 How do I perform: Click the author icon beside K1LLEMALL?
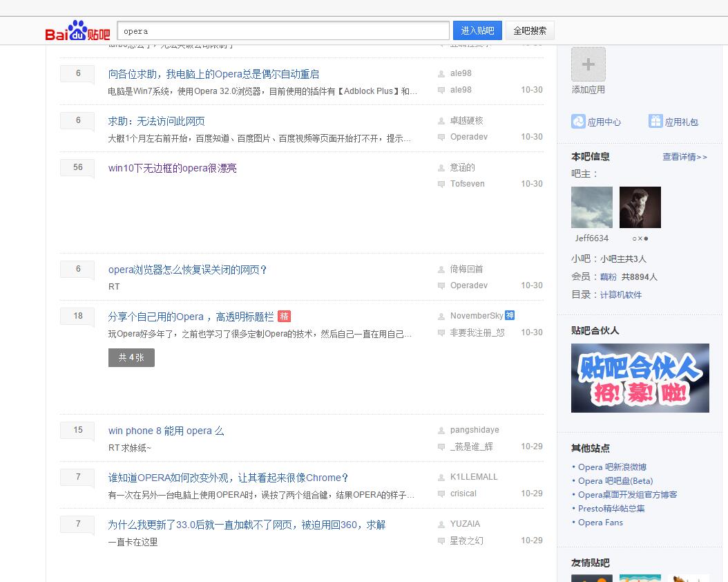pyautogui.click(x=441, y=478)
